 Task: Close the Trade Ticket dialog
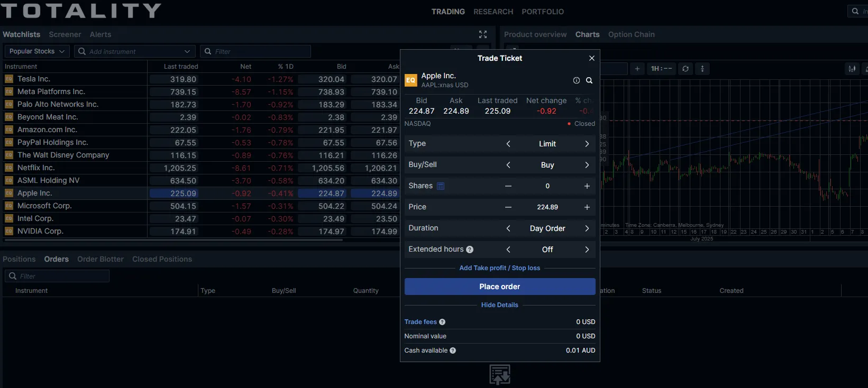591,58
